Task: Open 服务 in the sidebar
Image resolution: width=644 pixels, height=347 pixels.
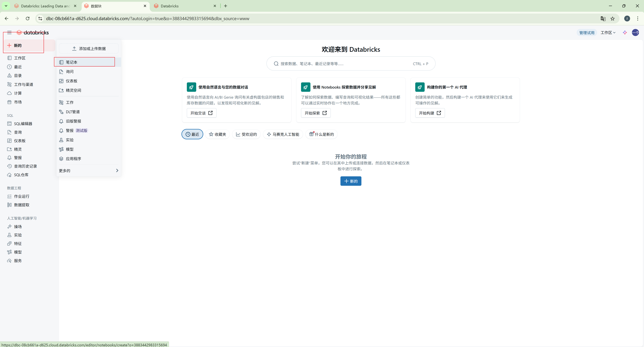Action: pos(29,261)
